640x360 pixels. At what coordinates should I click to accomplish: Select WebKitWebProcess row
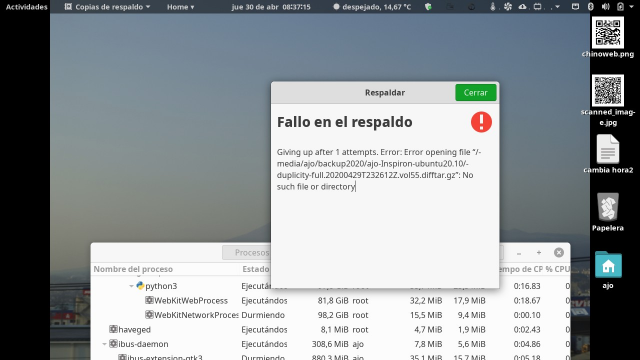point(330,301)
